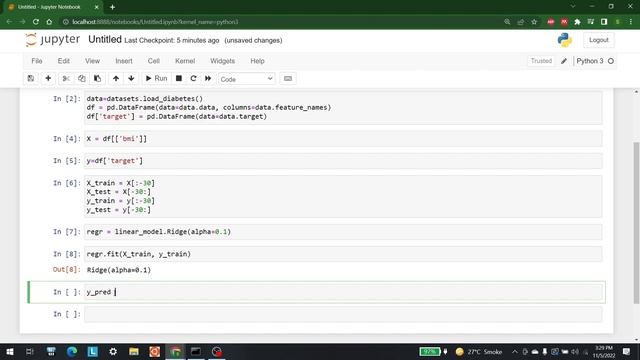Click the pencil edit icon near Trusted
Image resolution: width=640 pixels, height=360 pixels.
(x=564, y=61)
